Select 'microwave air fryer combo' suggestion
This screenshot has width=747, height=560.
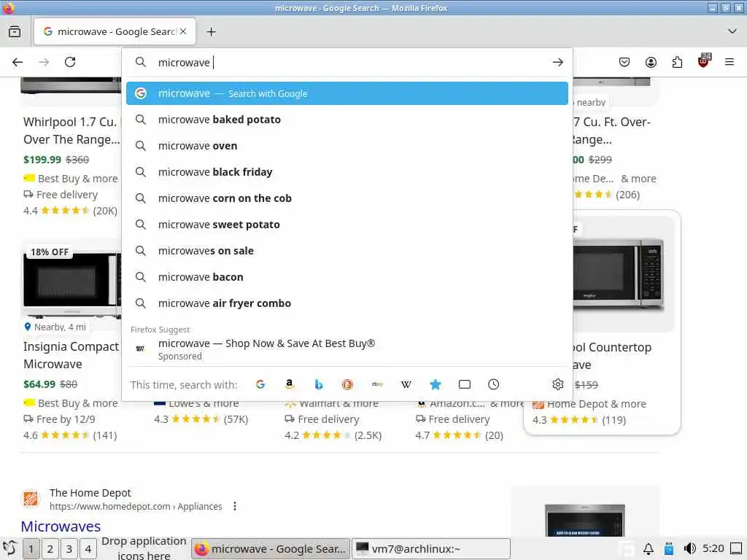(347, 303)
